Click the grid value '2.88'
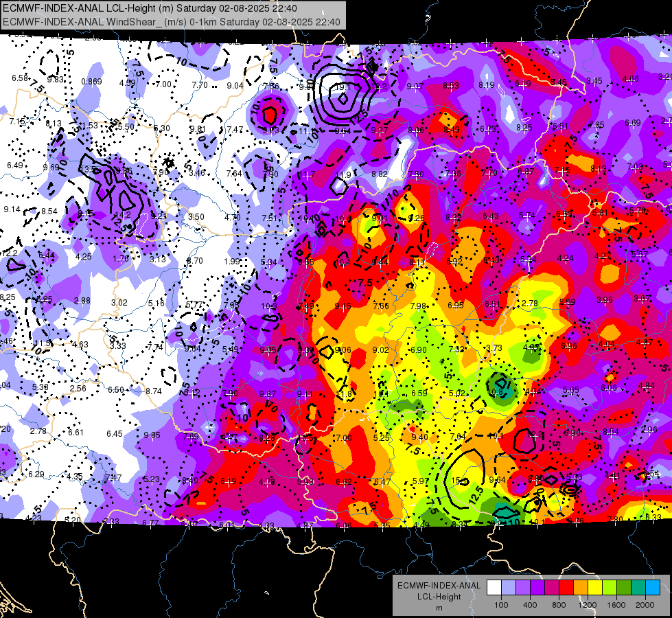Image resolution: width=672 pixels, height=618 pixels. pos(82,301)
